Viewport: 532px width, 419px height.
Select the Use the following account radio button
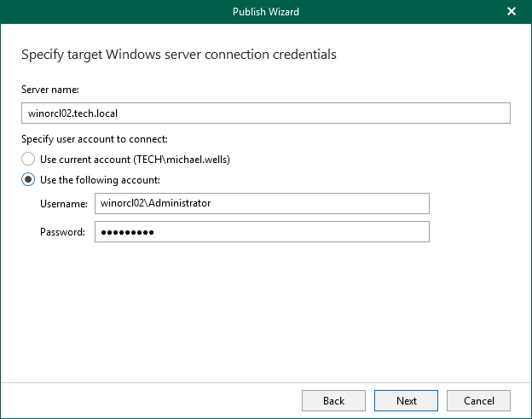28,180
